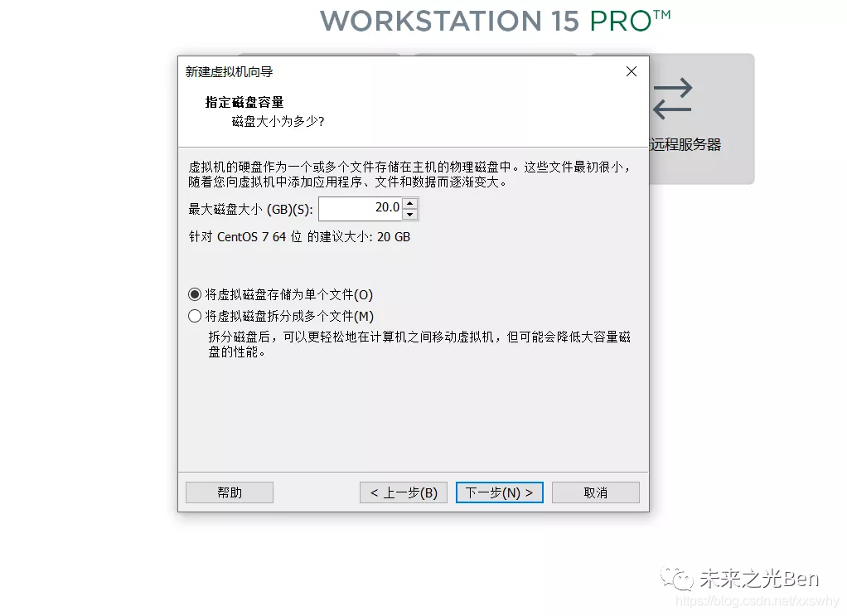Screen dimensions: 847x616
Task: Click the 最大磁盘大小 (GB)(S): label
Action: point(250,209)
